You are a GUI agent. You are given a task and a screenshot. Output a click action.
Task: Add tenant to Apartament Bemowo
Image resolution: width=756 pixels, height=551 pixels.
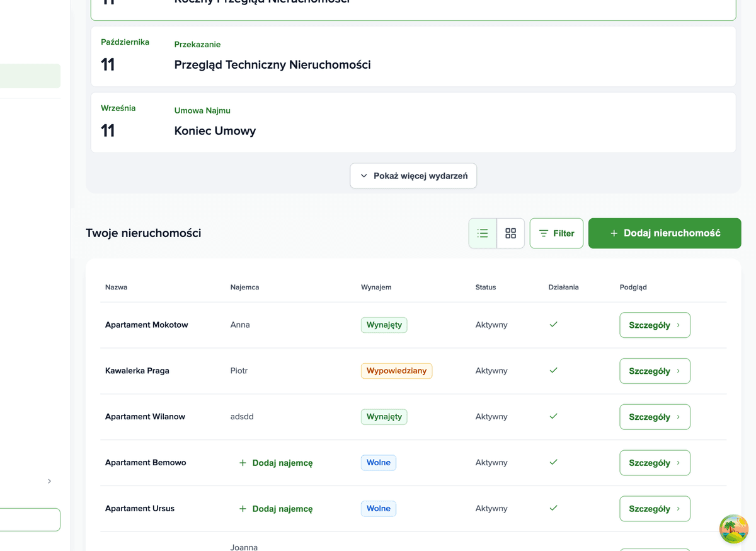pyautogui.click(x=276, y=463)
